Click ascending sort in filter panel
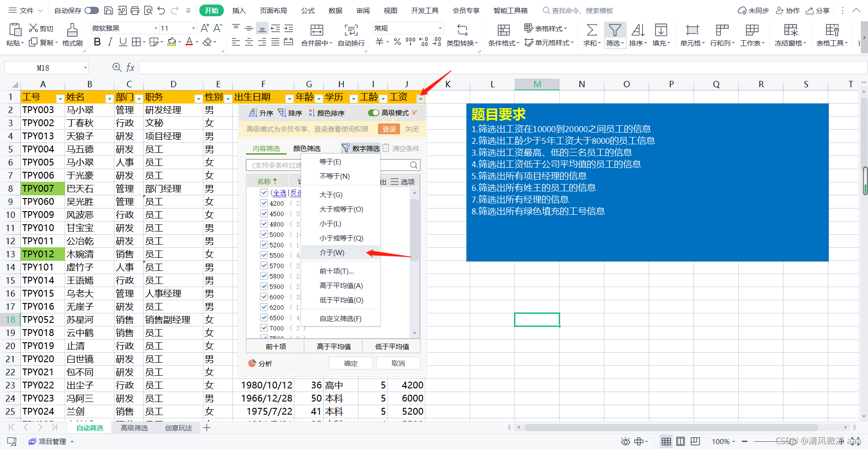Screen dimensions: 868x449 pyautogui.click(x=261, y=113)
